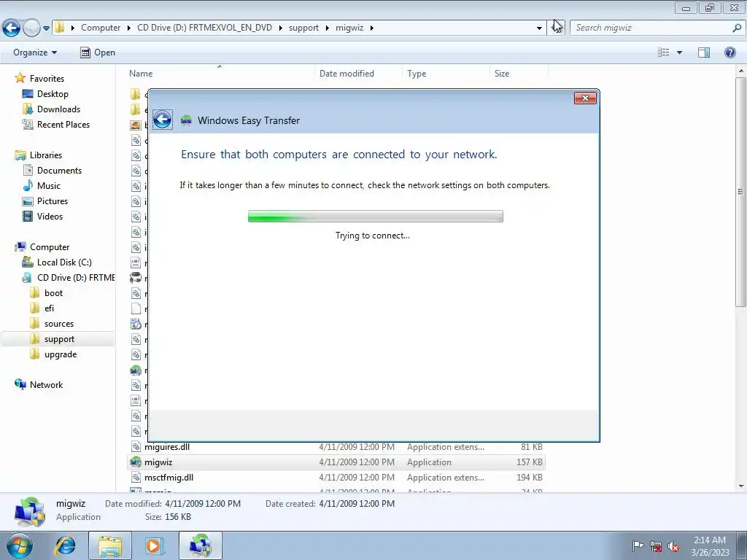The image size is (747, 560).
Task: Open the Organize menu
Action: 35,52
